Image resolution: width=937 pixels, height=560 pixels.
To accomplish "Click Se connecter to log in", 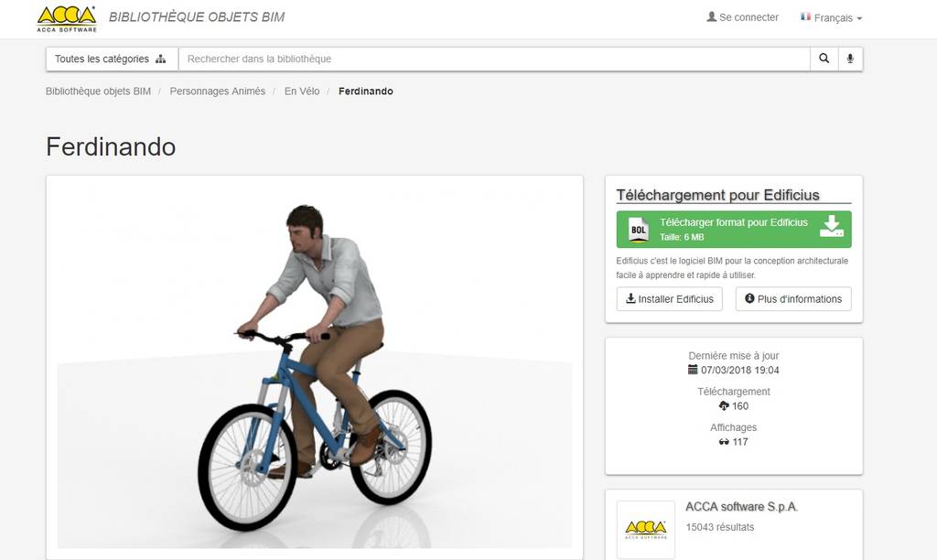I will click(742, 17).
